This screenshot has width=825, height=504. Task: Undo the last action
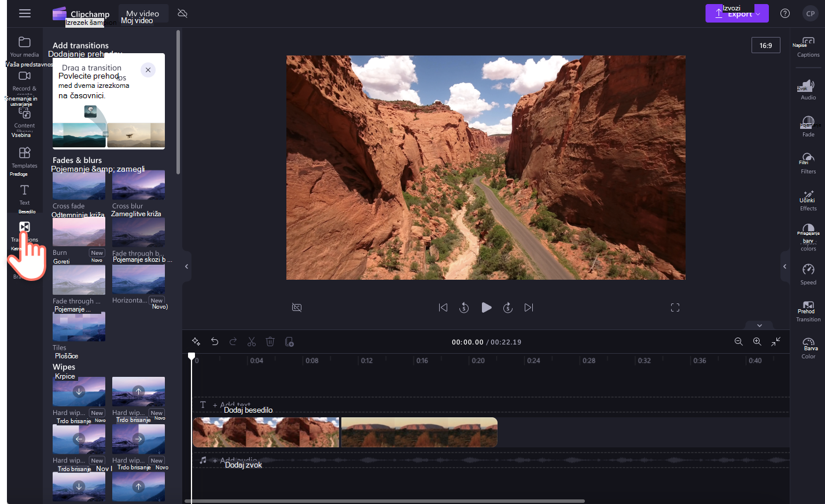[215, 342]
